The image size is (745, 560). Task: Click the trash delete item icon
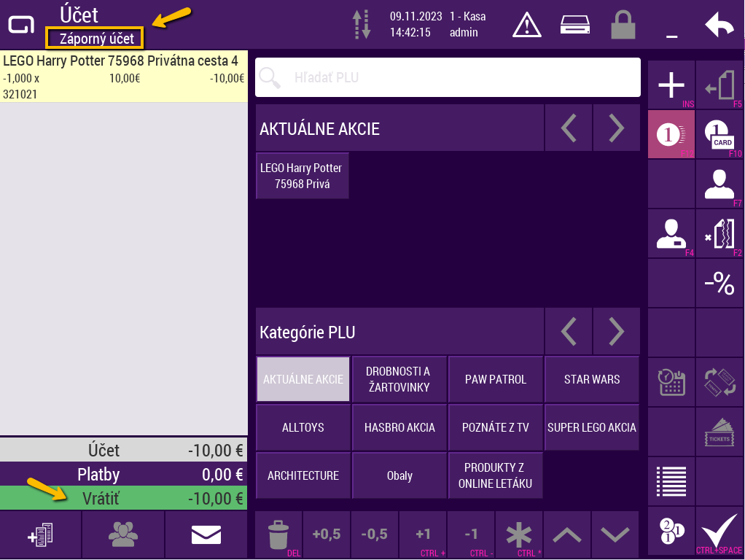tap(278, 534)
